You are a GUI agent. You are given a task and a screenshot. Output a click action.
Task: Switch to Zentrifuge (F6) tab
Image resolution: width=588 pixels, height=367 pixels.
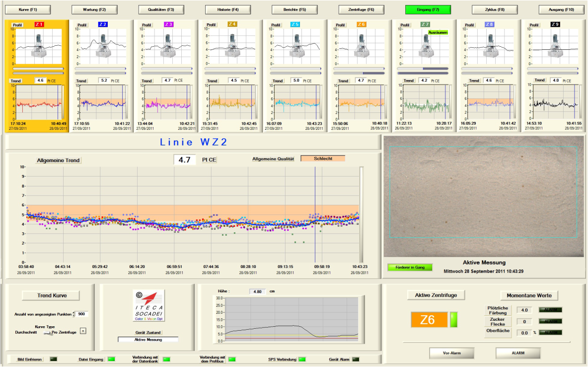pyautogui.click(x=362, y=9)
